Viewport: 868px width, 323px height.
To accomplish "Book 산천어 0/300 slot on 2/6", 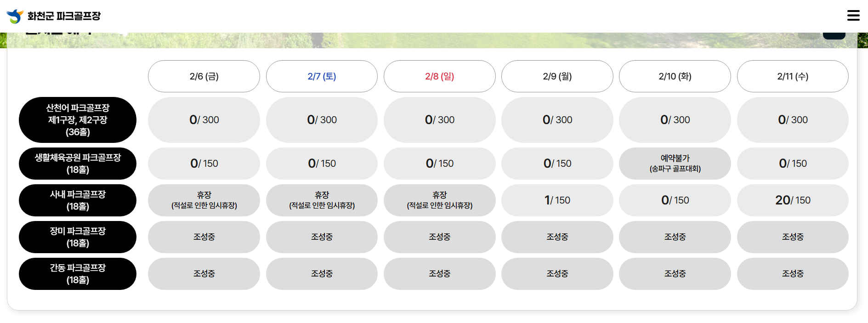I will click(x=204, y=120).
